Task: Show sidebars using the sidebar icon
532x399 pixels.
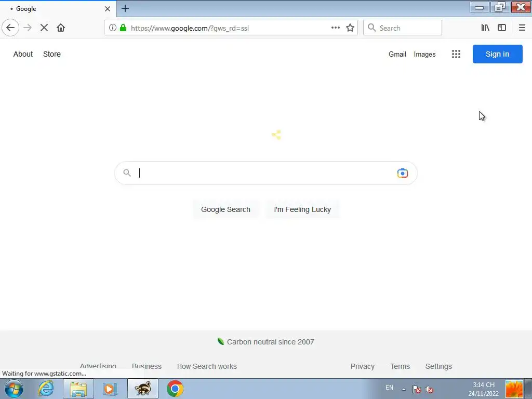Action: click(502, 28)
